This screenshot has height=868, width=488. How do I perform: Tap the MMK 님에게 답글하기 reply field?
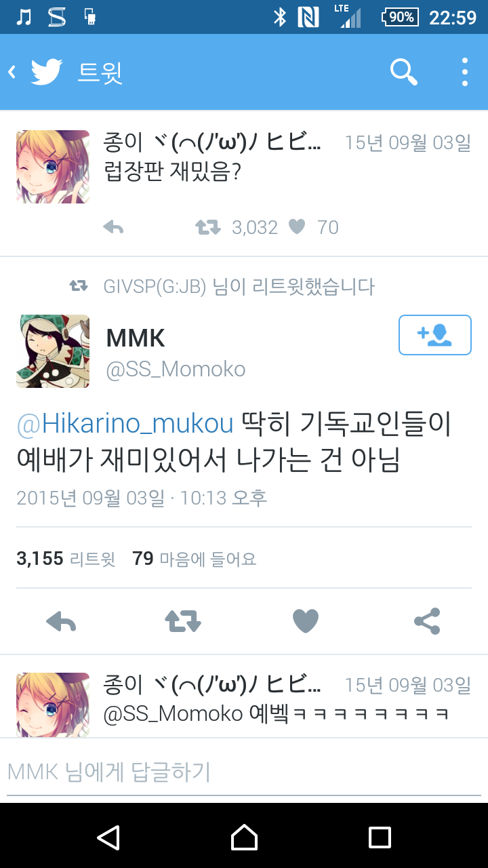(244, 772)
